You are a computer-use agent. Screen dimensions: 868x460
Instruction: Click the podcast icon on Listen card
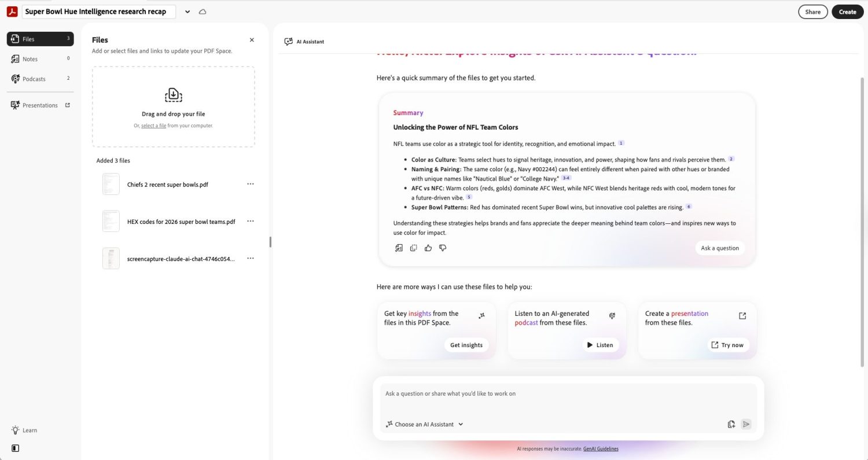click(612, 315)
